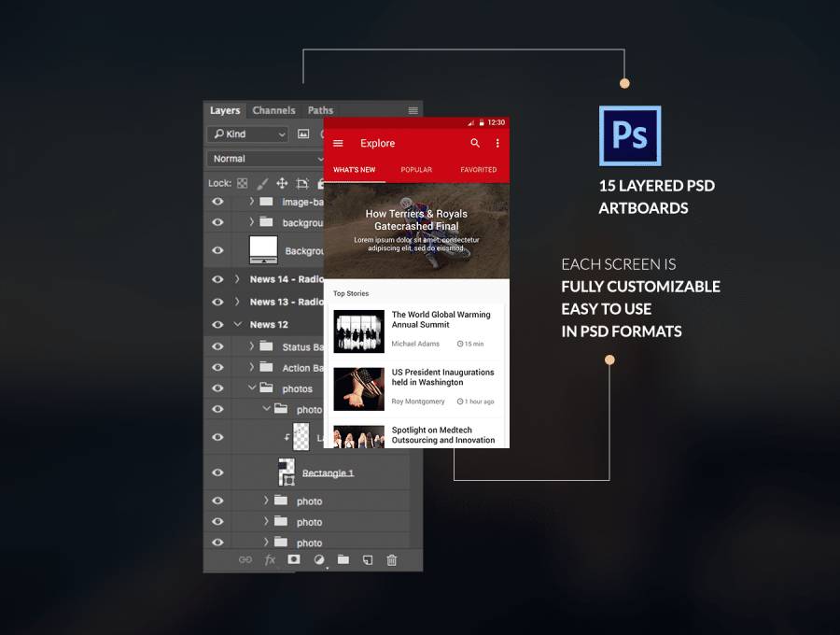Click the pixel layer filter icon
Image resolution: width=840 pixels, height=635 pixels.
303,134
